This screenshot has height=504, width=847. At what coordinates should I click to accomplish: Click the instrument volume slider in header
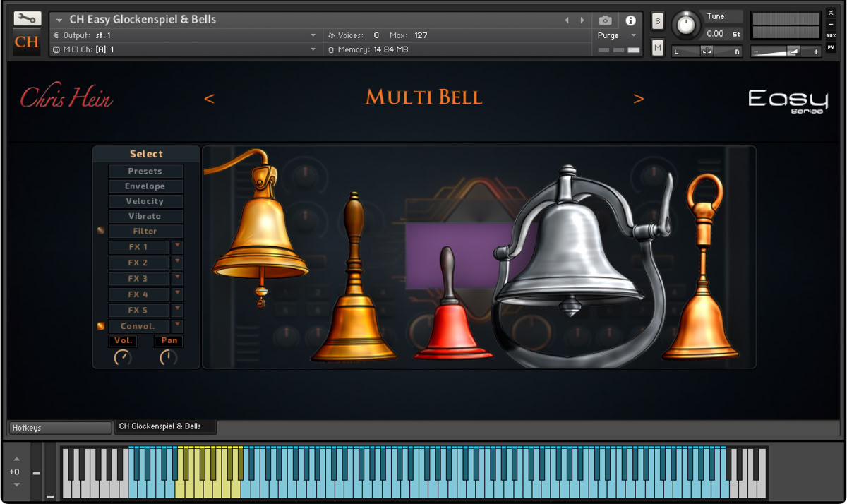(785, 52)
